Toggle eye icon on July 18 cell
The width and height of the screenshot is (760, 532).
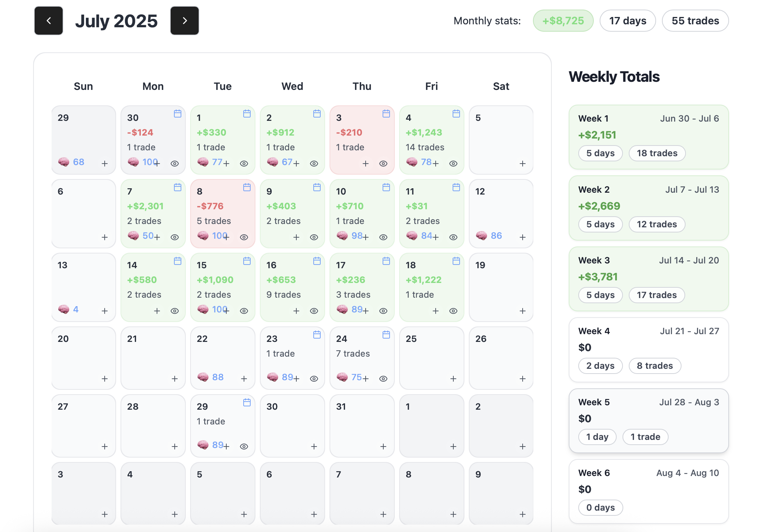pyautogui.click(x=453, y=311)
